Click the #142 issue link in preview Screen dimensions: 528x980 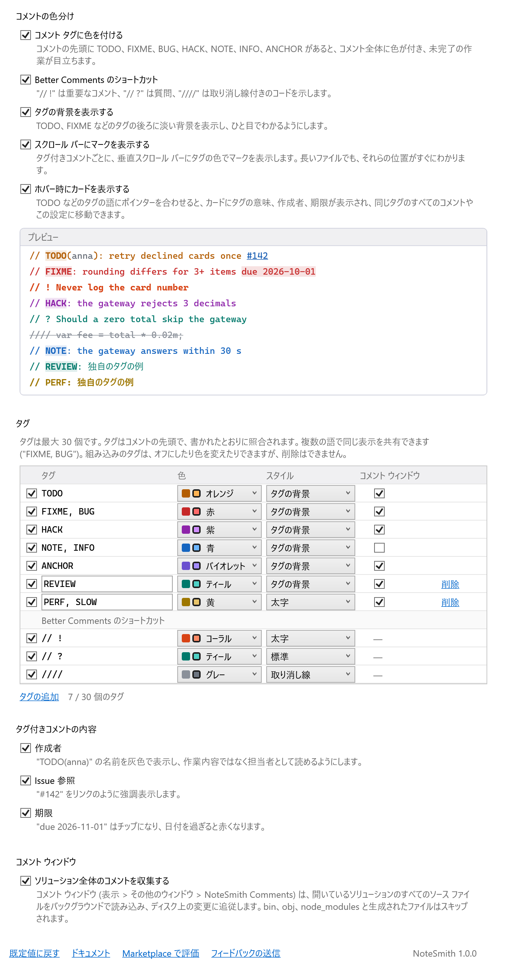click(x=257, y=256)
